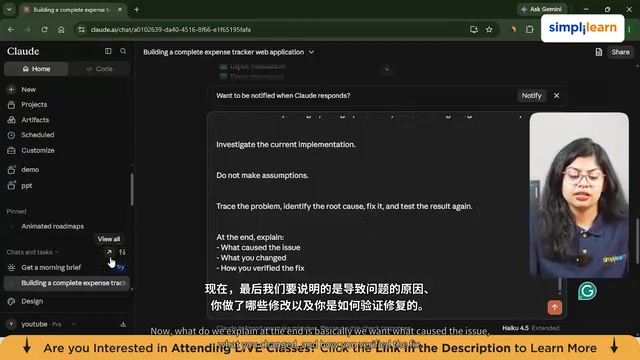640x360 pixels.
Task: Bookmark this page with star icon
Action: (x=489, y=29)
